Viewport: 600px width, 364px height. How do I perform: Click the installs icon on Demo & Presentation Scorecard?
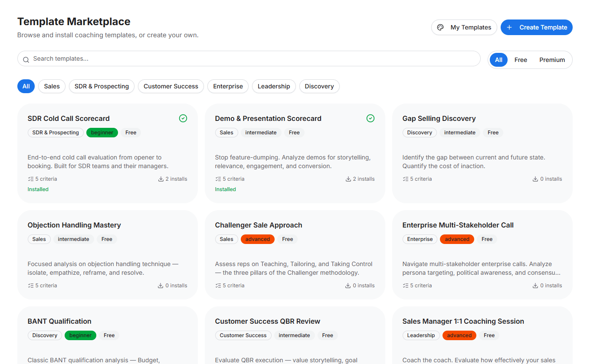click(x=348, y=179)
